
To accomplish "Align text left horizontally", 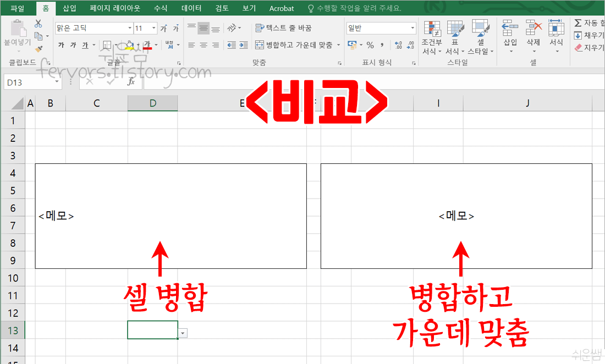I will pos(191,45).
